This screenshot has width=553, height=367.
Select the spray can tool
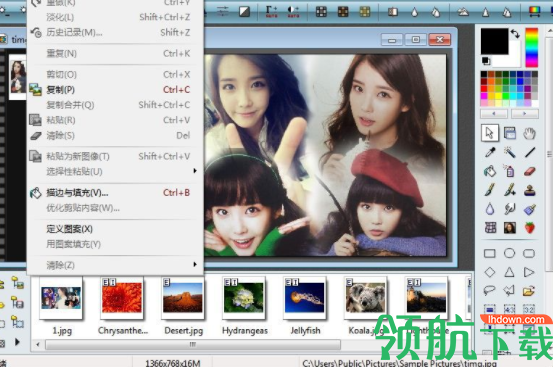tap(509, 171)
